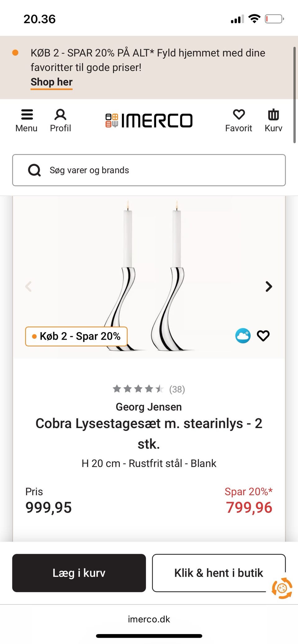The height and width of the screenshot is (644, 298).
Task: Tap the blue cloud icon on product image
Action: point(243,336)
